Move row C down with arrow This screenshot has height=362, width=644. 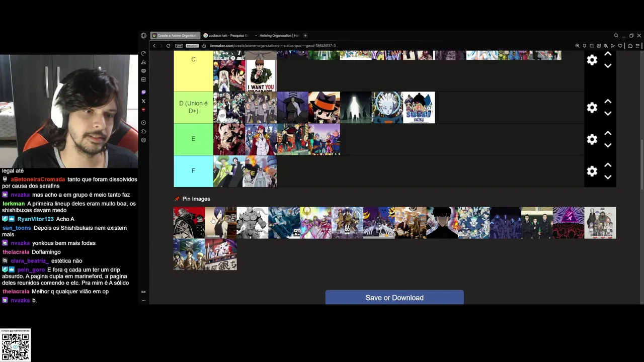click(608, 66)
